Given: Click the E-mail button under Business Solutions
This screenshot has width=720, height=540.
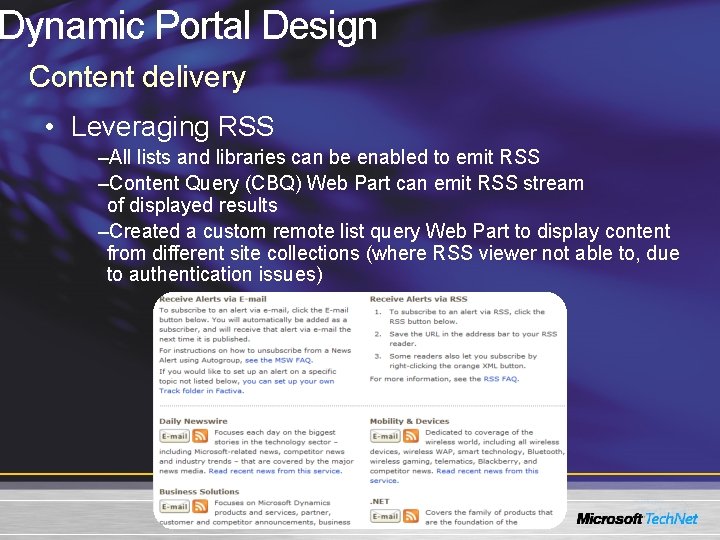Looking at the screenshot, I should [x=174, y=506].
